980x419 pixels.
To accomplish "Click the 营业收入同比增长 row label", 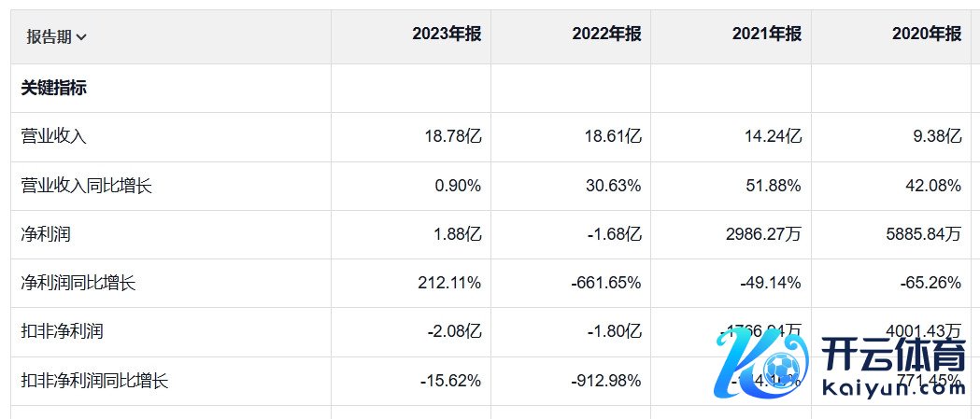I will tap(86, 186).
